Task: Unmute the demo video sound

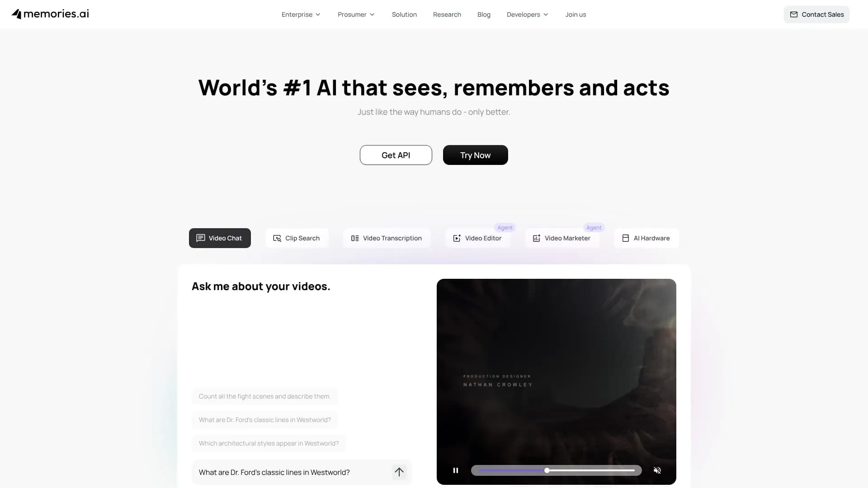Action: pyautogui.click(x=657, y=470)
